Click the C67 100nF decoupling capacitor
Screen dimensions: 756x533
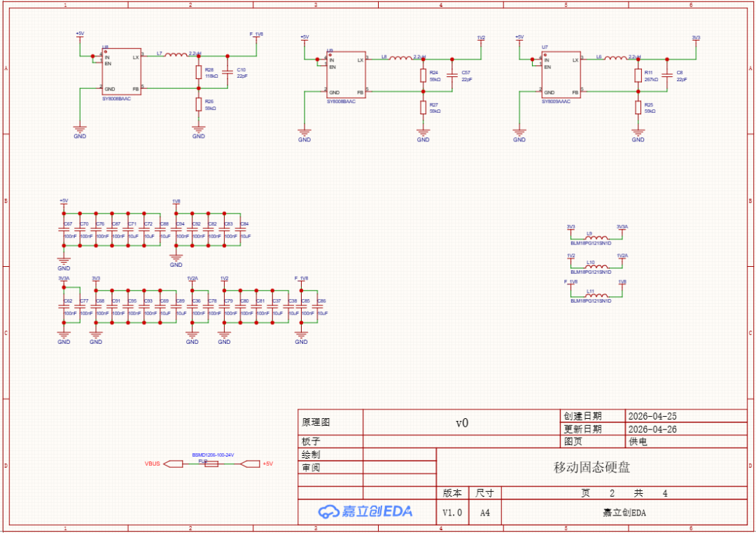click(x=64, y=230)
